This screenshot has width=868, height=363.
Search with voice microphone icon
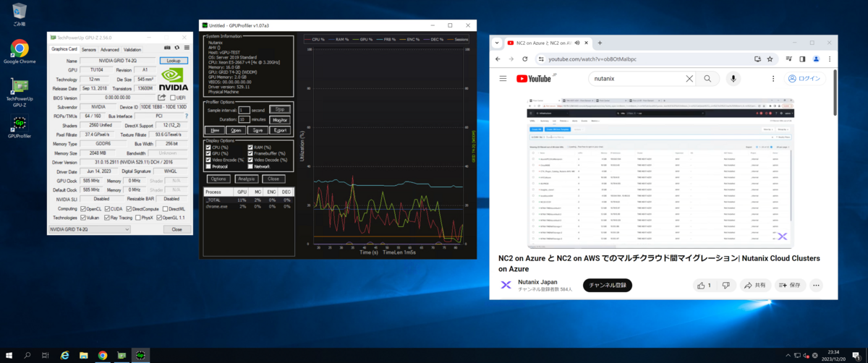[733, 79]
